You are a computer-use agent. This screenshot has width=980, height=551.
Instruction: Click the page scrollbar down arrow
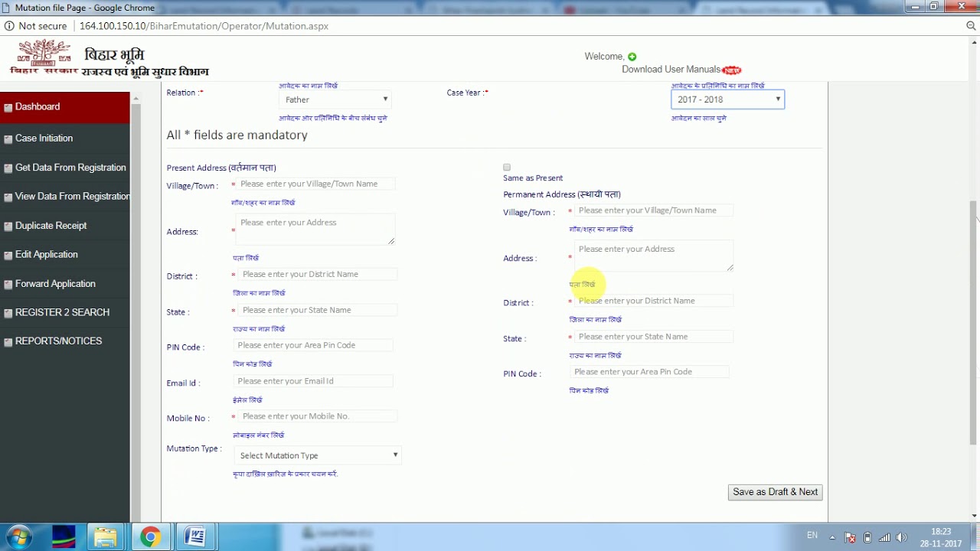[x=974, y=516]
